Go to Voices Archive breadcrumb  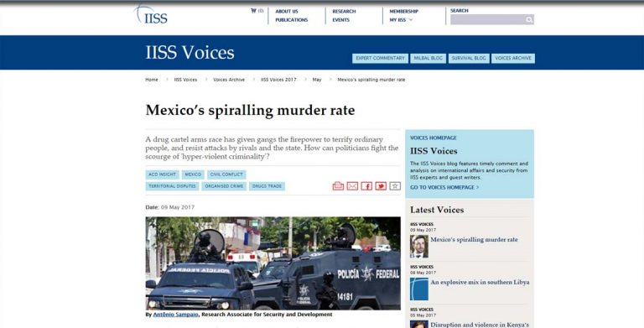point(229,80)
